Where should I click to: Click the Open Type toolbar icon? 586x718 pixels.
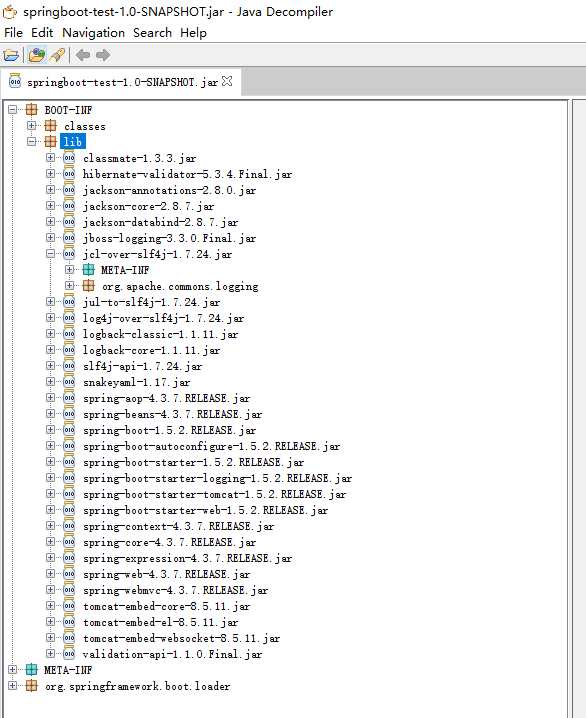click(x=37, y=55)
